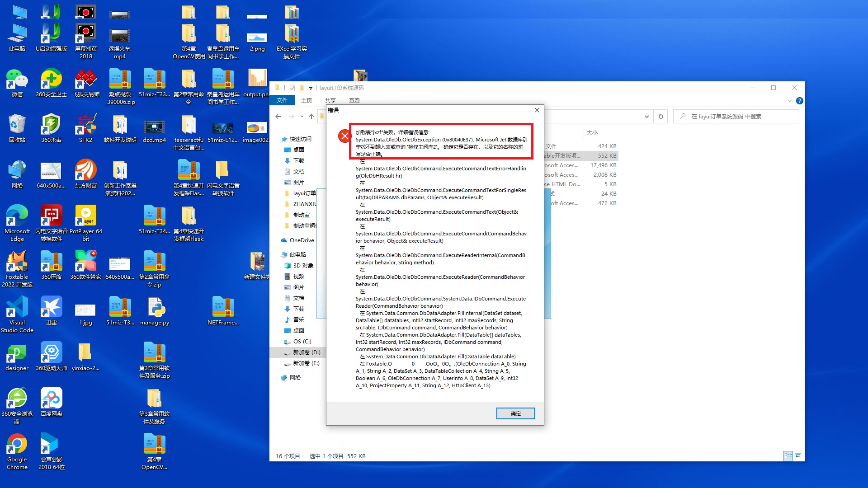Click the 确定 button in error dialog
This screenshot has height=488, width=868.
point(515,413)
